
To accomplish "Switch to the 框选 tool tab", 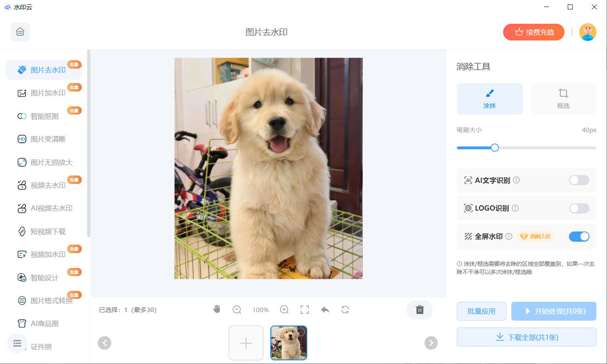I will point(563,99).
